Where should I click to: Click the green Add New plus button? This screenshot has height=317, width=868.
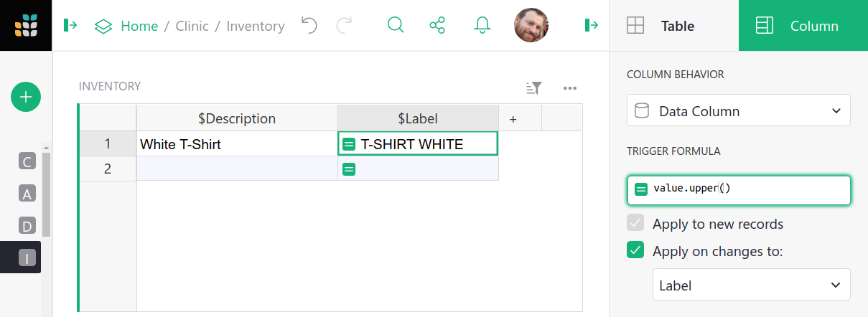click(26, 97)
